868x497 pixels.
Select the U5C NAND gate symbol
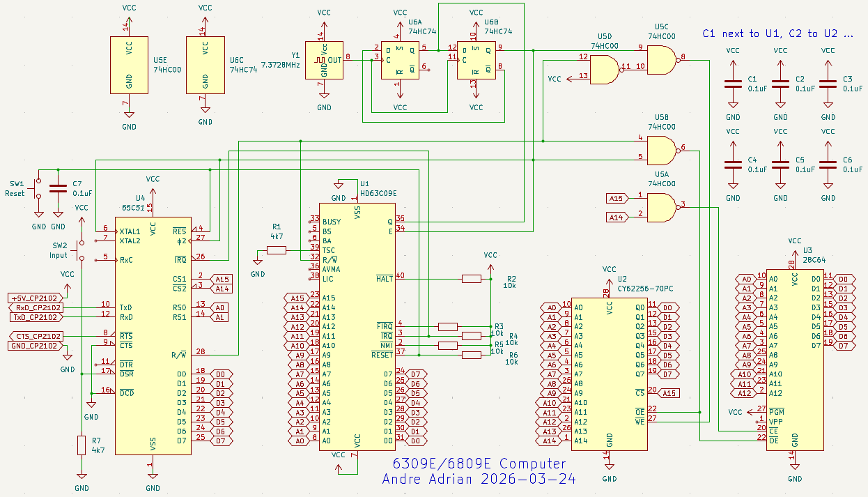pos(661,59)
